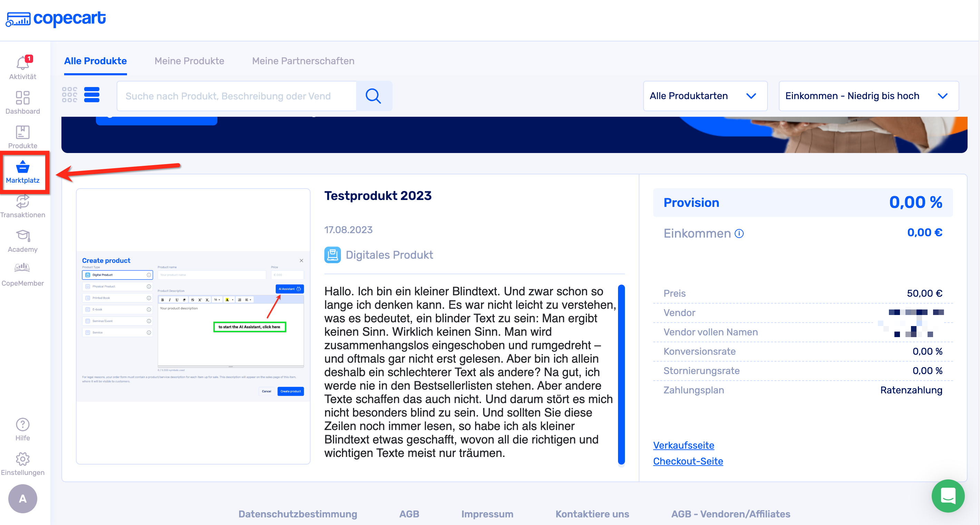
Task: Click the Einkommen info icon
Action: [739, 233]
